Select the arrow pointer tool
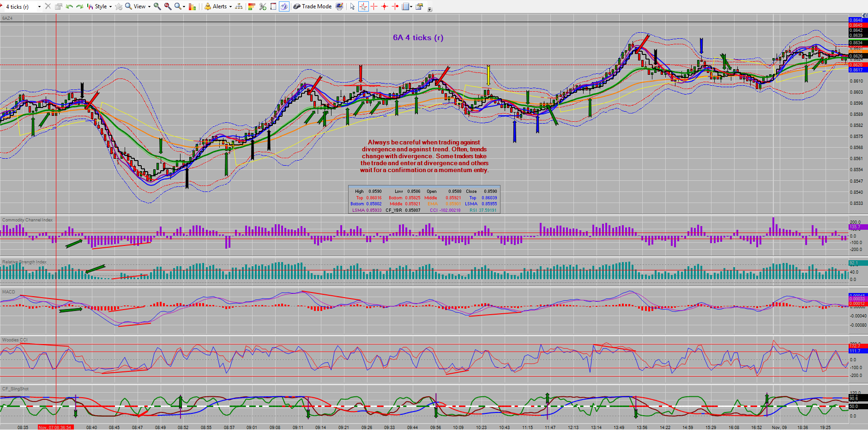868x430 pixels. (x=352, y=6)
